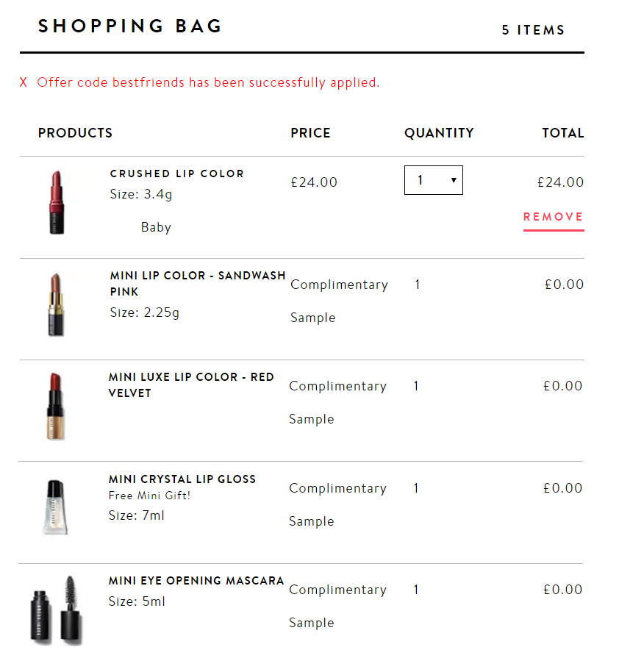Click the offer code bestfriends applied message

point(208,82)
